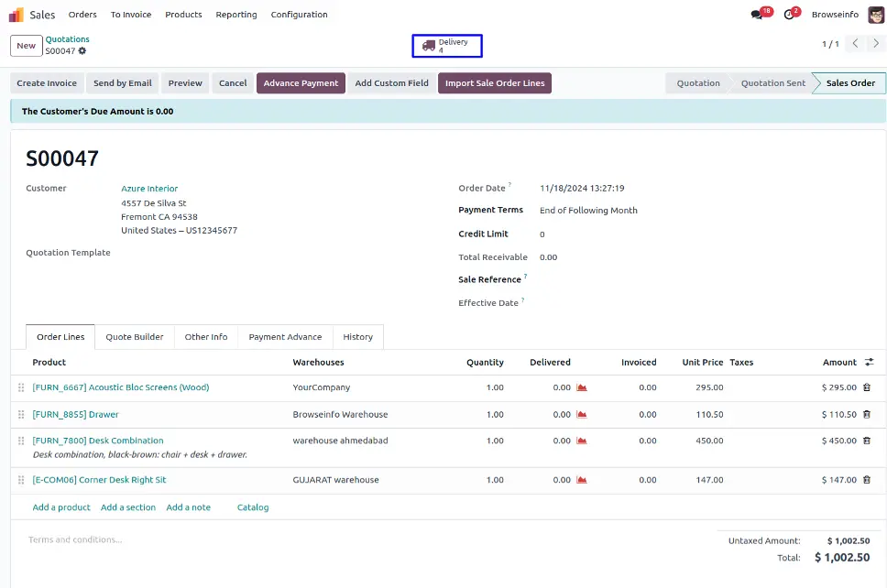Go to next record arrow
This screenshot has height=588, width=887.
pyautogui.click(x=875, y=44)
